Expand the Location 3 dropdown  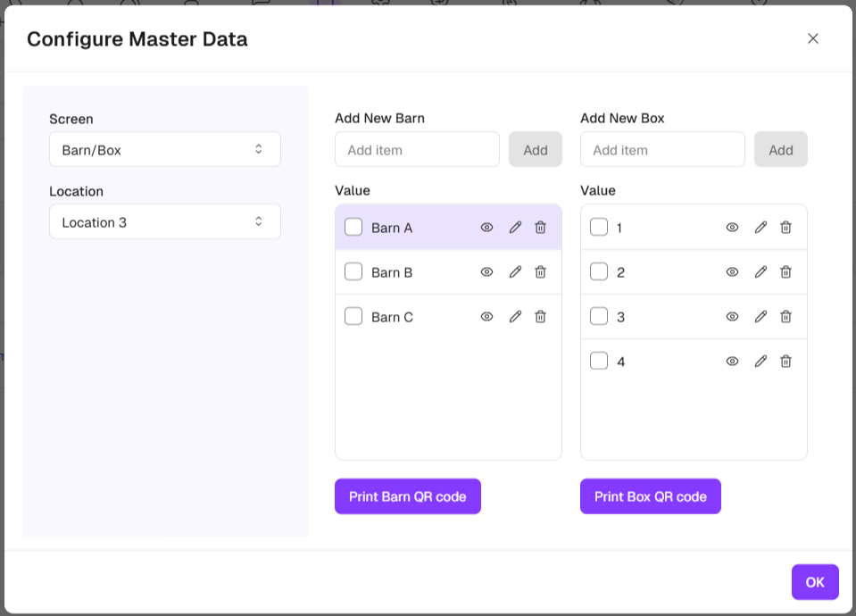pyautogui.click(x=165, y=222)
